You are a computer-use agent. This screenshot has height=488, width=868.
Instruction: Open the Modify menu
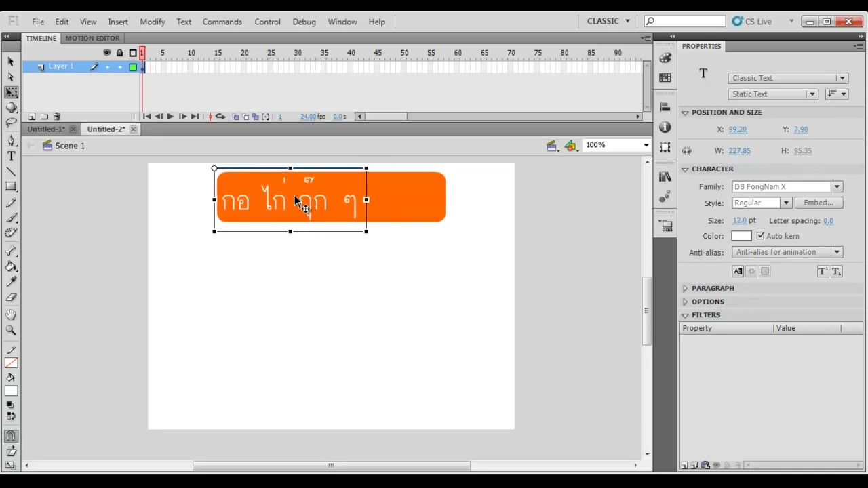(153, 22)
